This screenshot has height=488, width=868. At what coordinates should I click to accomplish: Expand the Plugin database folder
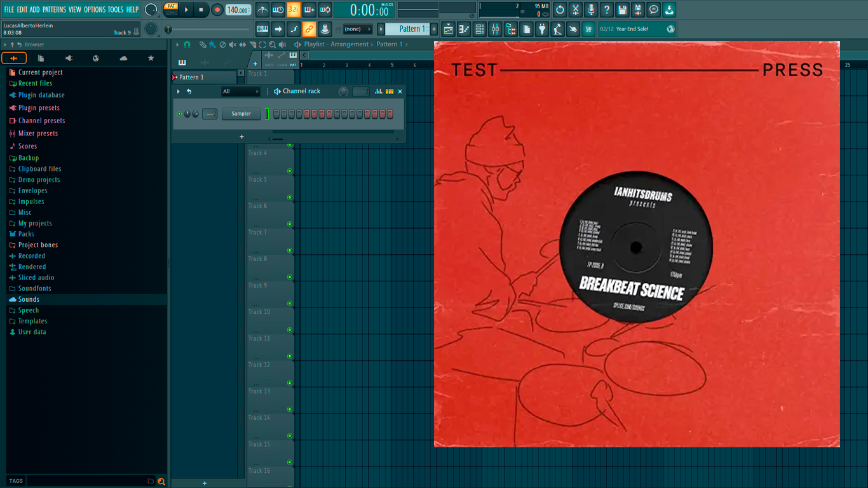(x=41, y=95)
